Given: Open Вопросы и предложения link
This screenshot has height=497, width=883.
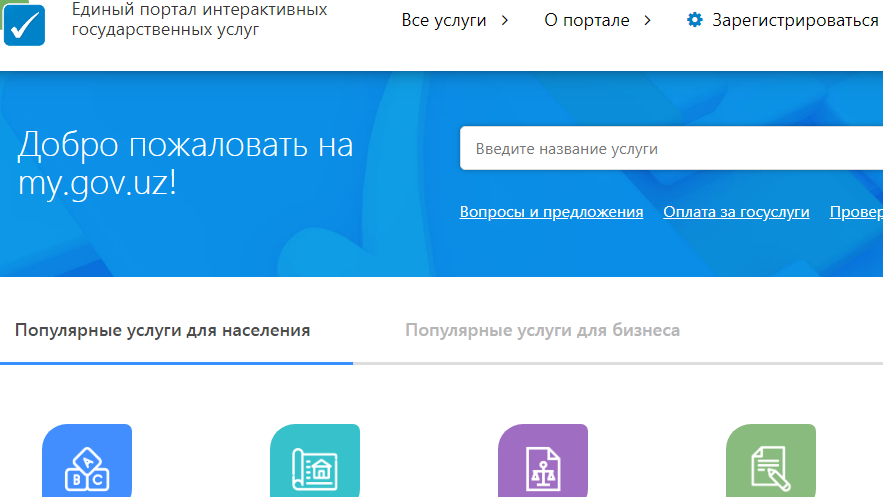Looking at the screenshot, I should click(x=551, y=212).
